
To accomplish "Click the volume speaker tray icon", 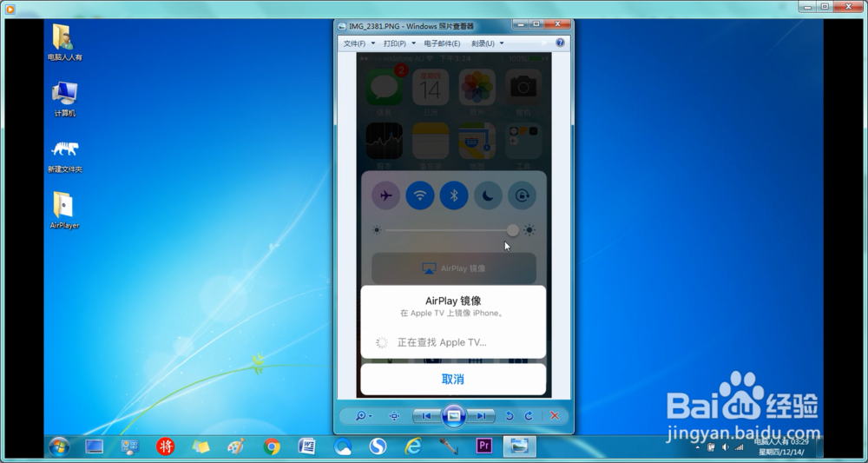I will point(725,447).
